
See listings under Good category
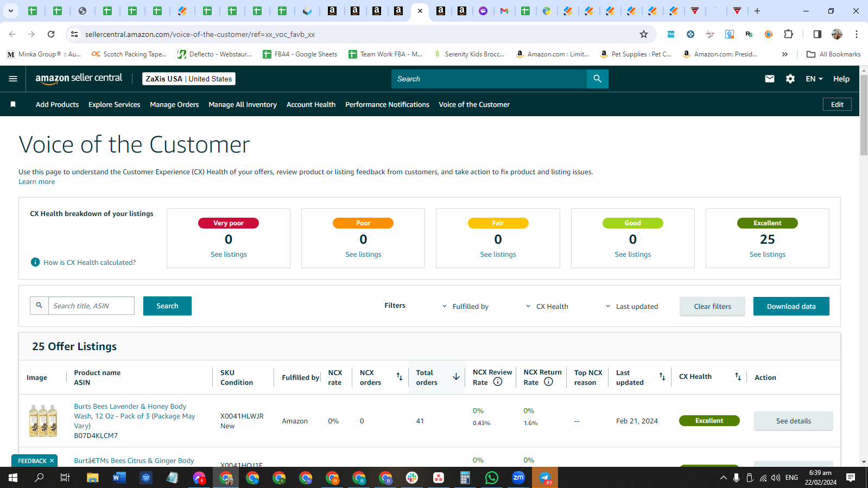[632, 254]
